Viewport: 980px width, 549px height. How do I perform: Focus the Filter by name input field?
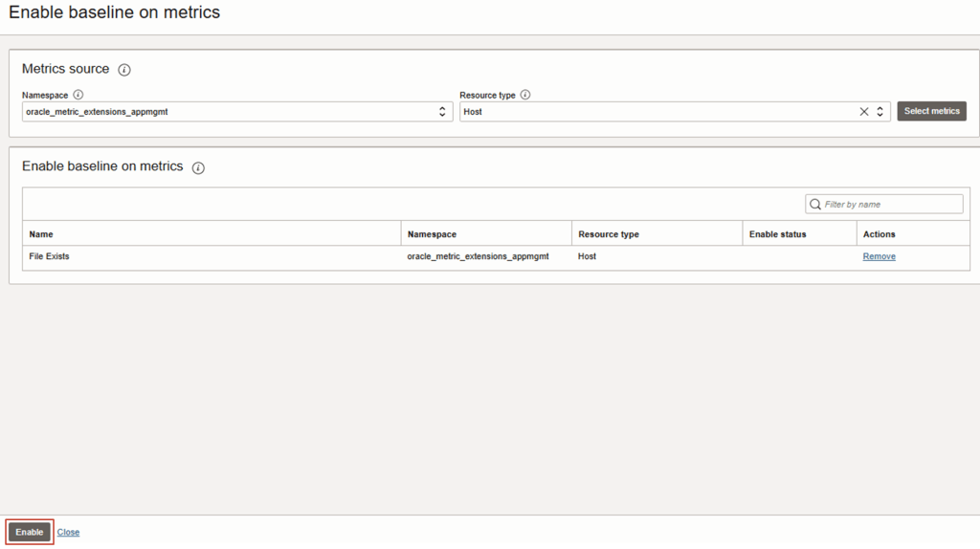tap(890, 204)
